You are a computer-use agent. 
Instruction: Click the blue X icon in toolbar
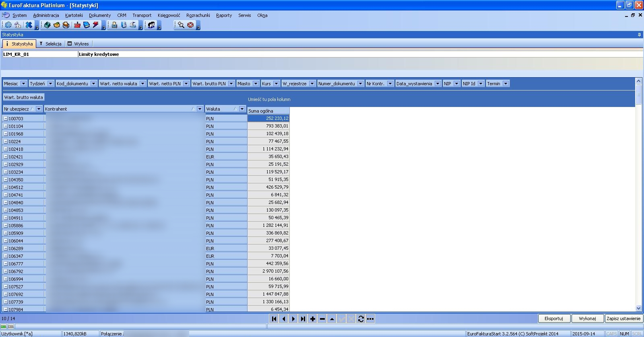coord(29,25)
